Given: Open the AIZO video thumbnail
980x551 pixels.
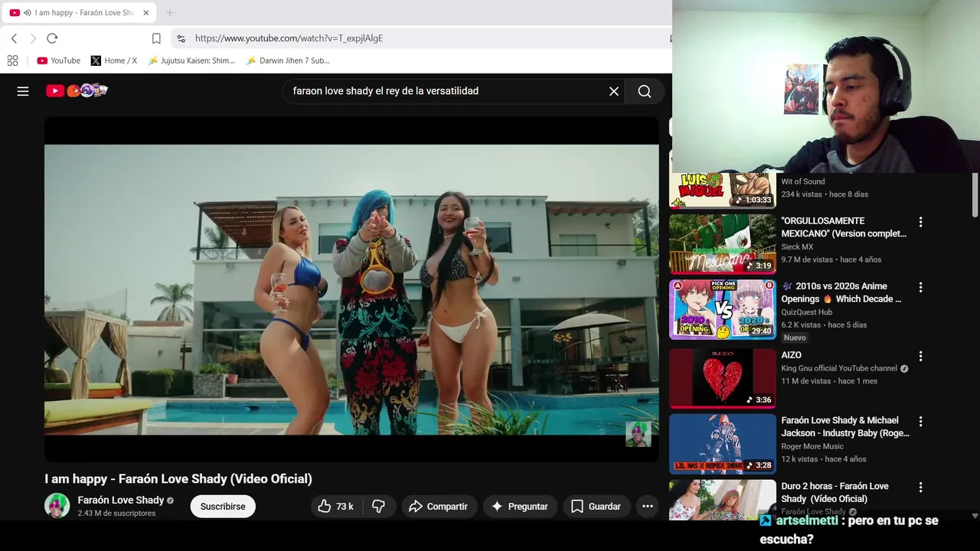Looking at the screenshot, I should point(723,378).
